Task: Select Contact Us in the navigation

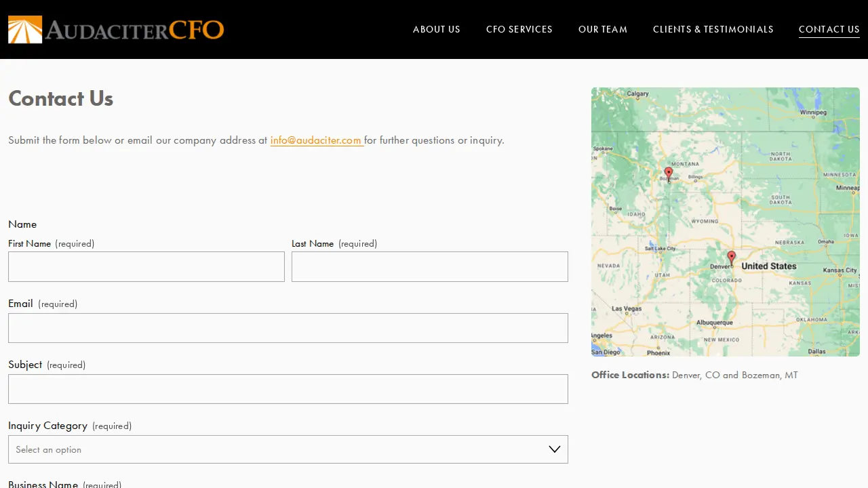Action: point(829,29)
